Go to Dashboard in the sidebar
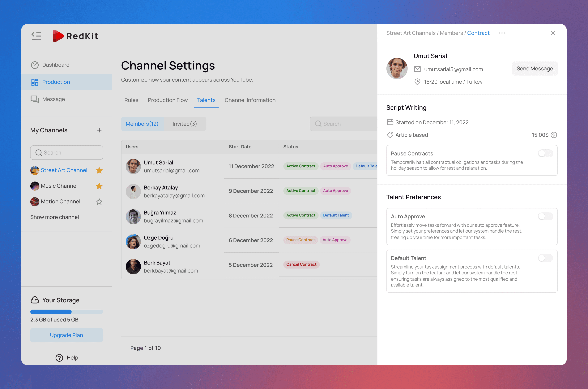 (56, 65)
